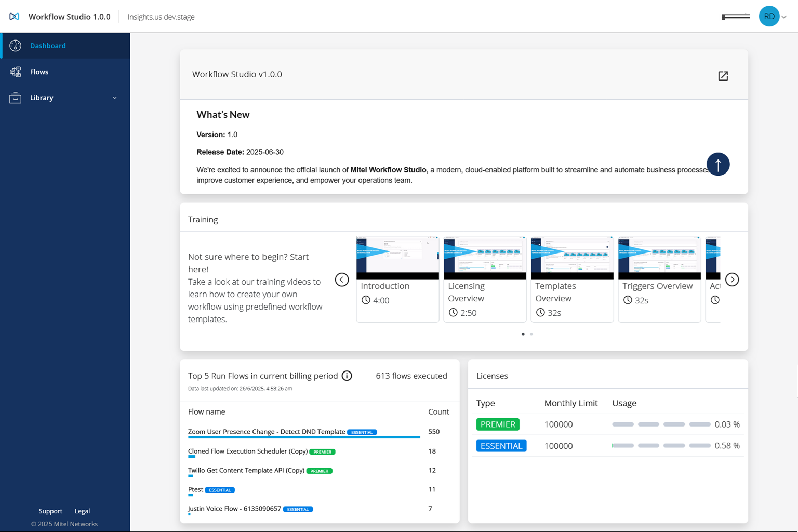The image size is (798, 532).
Task: Click the Library briefcase icon
Action: pyautogui.click(x=16, y=98)
